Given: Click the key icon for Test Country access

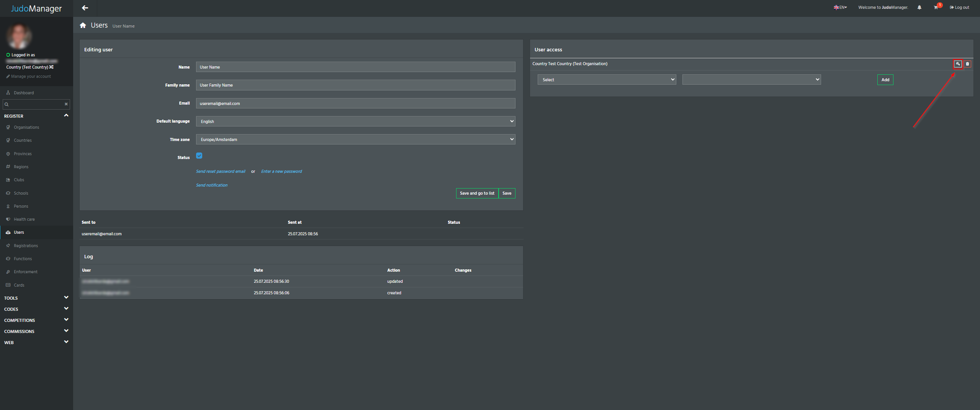Looking at the screenshot, I should tap(958, 64).
